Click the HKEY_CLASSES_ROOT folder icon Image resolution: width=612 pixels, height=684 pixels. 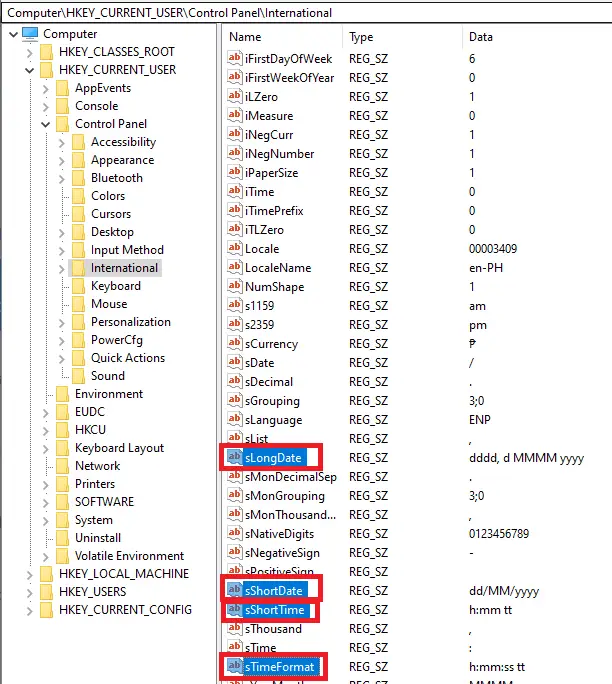tap(46, 52)
